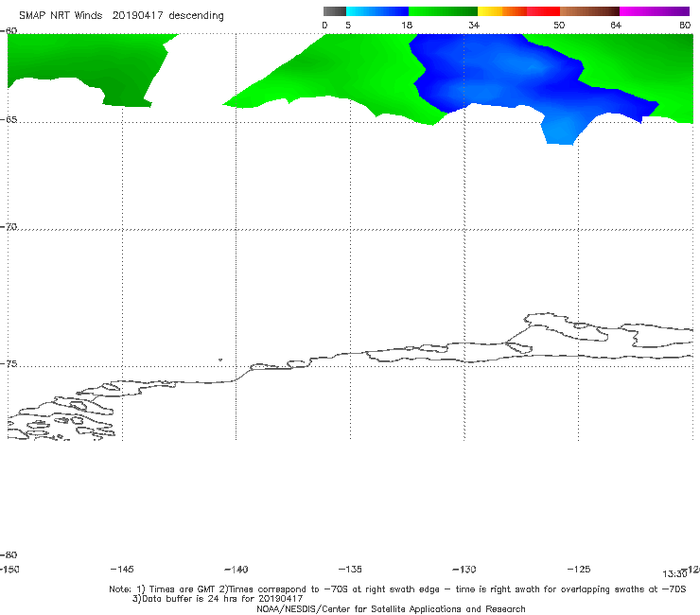Click the longitude label '-125'
700x615 pixels.
click(x=579, y=569)
